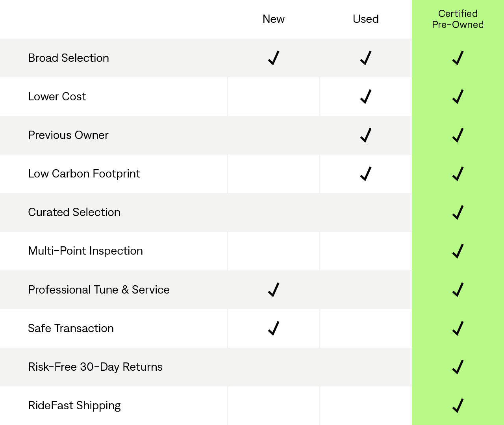Click the Multi-Point Inspection label
The width and height of the screenshot is (504, 425).
pos(85,251)
